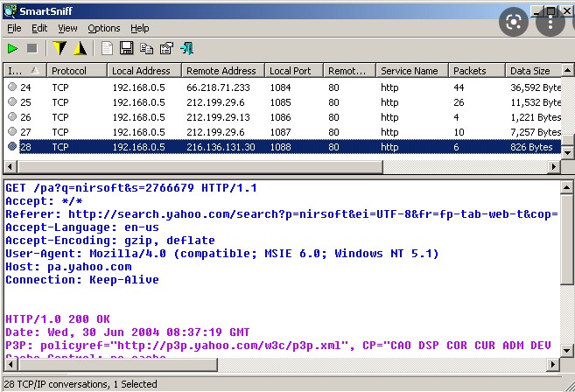Click status circle of row 25
The image size is (575, 392).
(x=12, y=101)
